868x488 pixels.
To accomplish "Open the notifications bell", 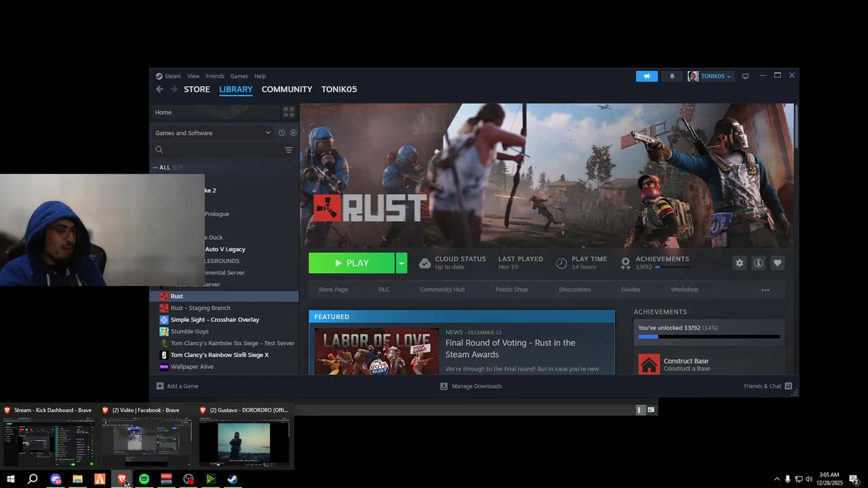I will pyautogui.click(x=672, y=76).
